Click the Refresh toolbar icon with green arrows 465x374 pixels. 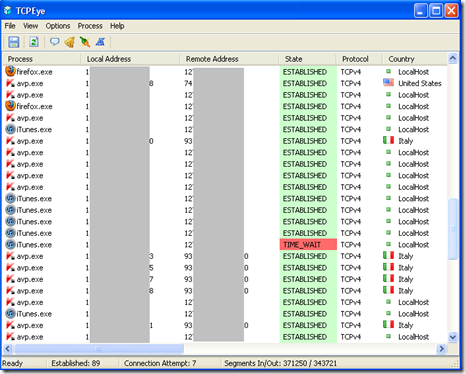tap(34, 42)
